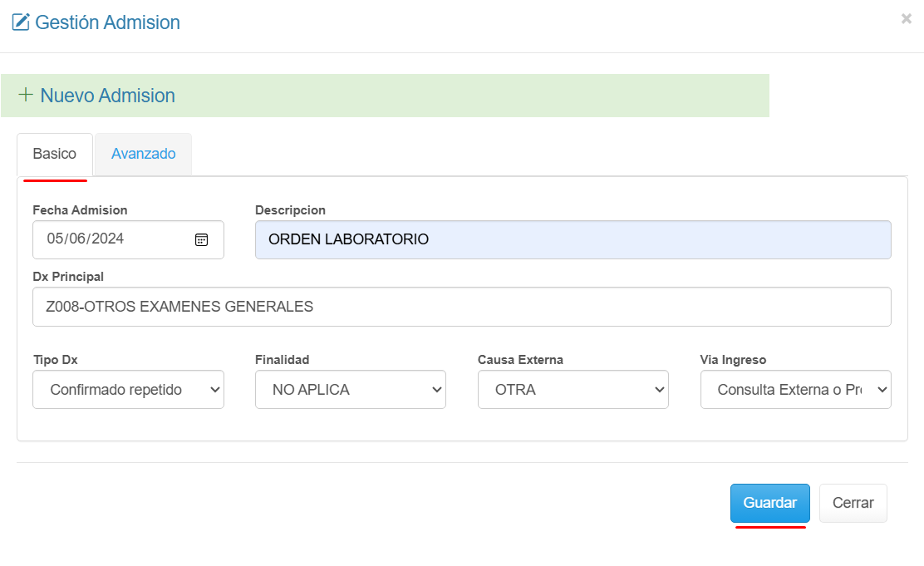924x566 pixels.
Task: Close the Gestión Admision dialog with X
Action: (x=906, y=19)
